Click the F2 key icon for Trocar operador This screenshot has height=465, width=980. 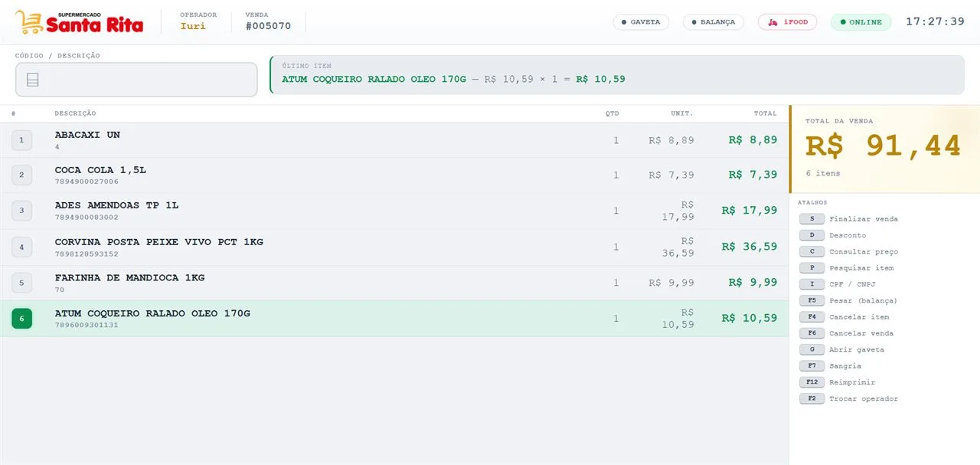[x=812, y=398]
